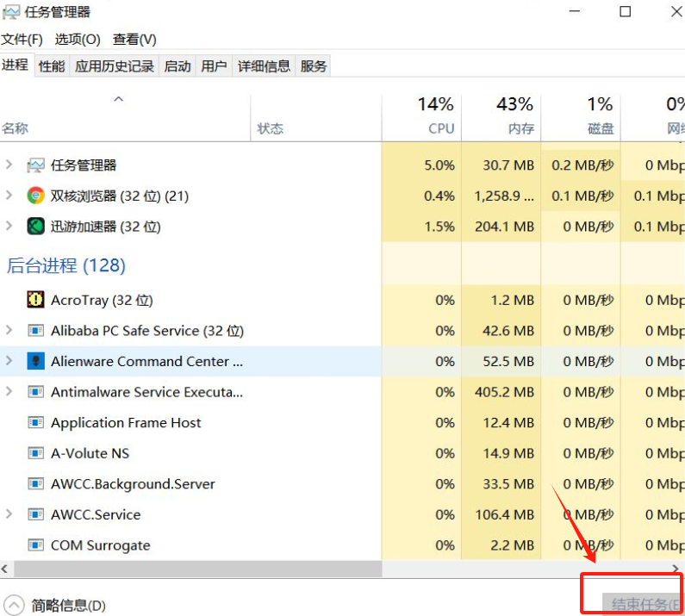This screenshot has width=685, height=616.
Task: Click the 迅游加速器 app icon
Action: click(x=35, y=227)
